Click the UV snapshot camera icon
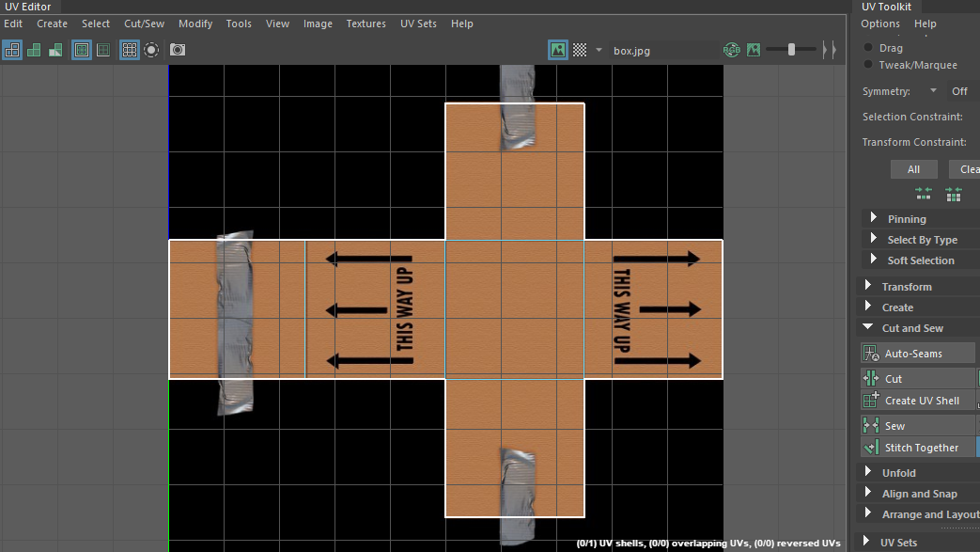This screenshot has width=980, height=552. 178,50
